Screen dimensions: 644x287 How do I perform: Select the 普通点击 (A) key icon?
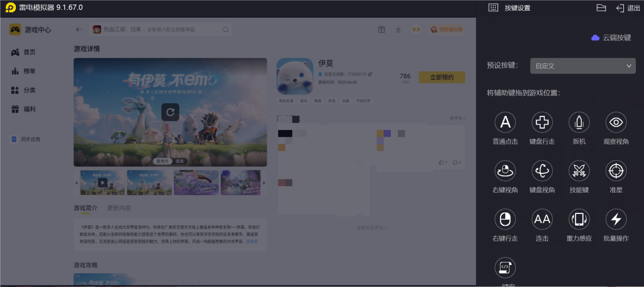click(505, 122)
